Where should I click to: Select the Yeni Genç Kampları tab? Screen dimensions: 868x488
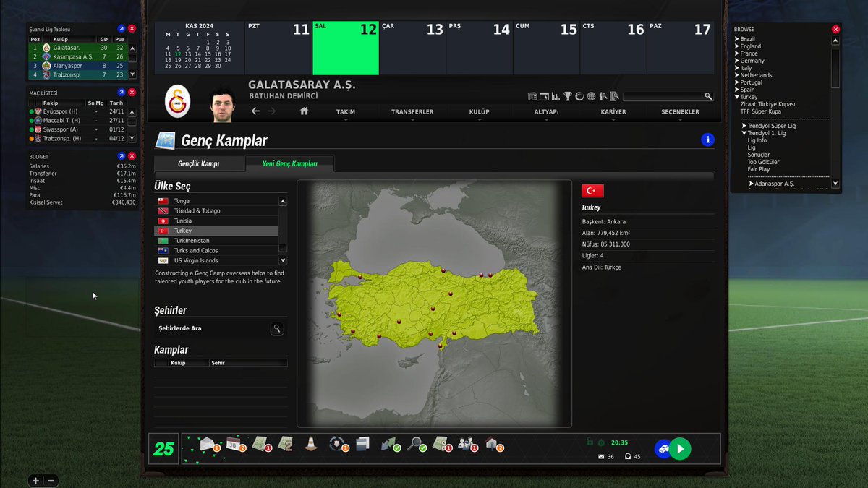point(289,164)
